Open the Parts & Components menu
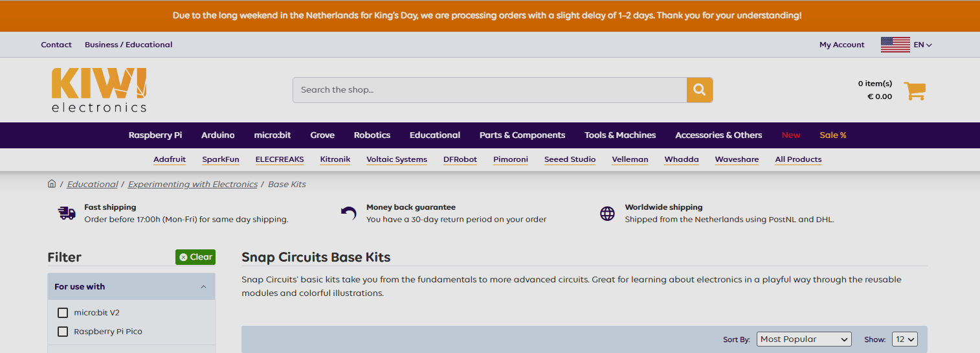Image resolution: width=980 pixels, height=353 pixels. coord(522,135)
